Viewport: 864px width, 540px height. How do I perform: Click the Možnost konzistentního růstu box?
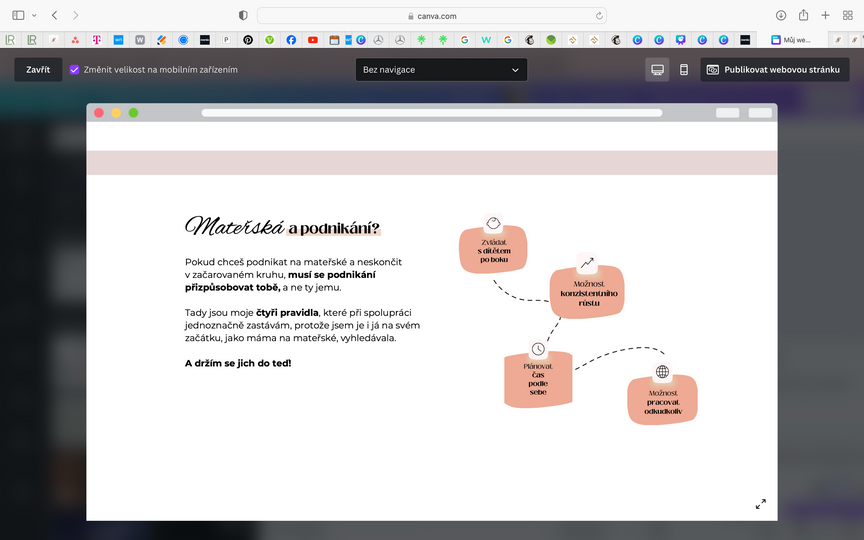(587, 292)
